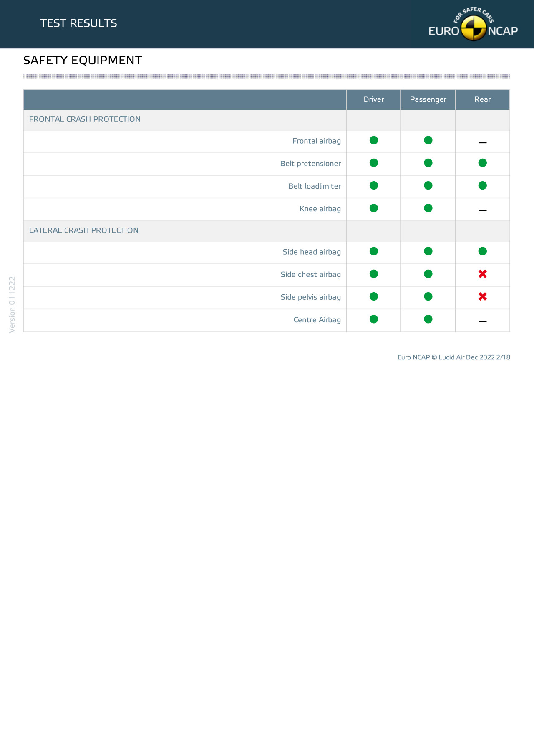Click the passenger side chest airbag dot
Screen dimensions: 534x756
click(428, 274)
